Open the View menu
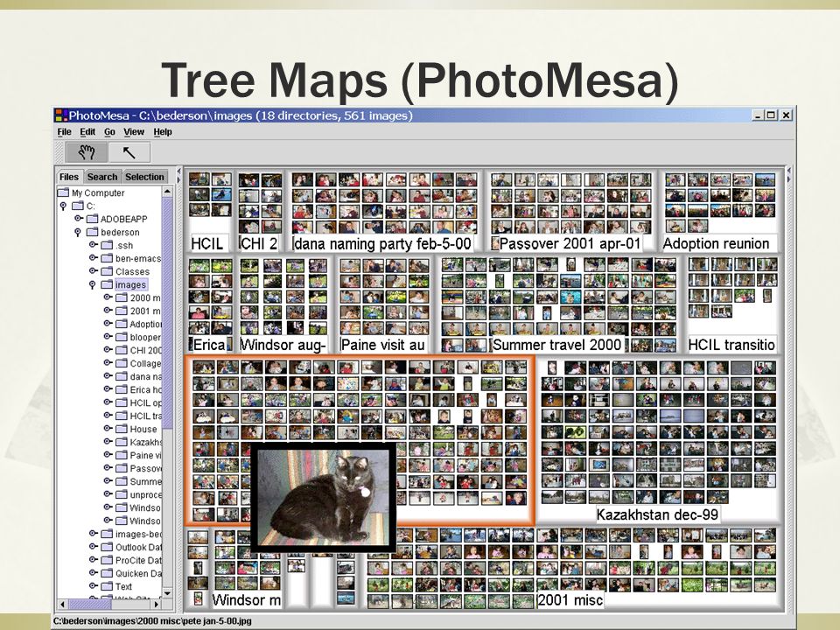840x630 pixels. (133, 132)
